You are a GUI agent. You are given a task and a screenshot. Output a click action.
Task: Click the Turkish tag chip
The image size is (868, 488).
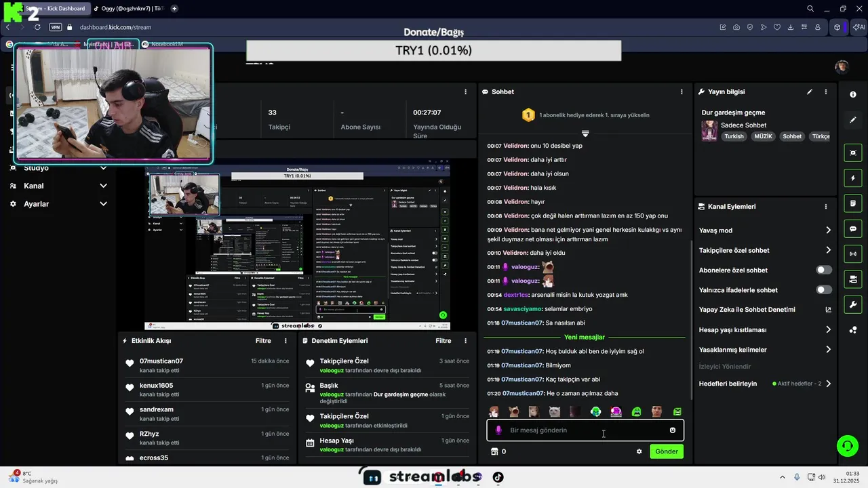click(734, 136)
